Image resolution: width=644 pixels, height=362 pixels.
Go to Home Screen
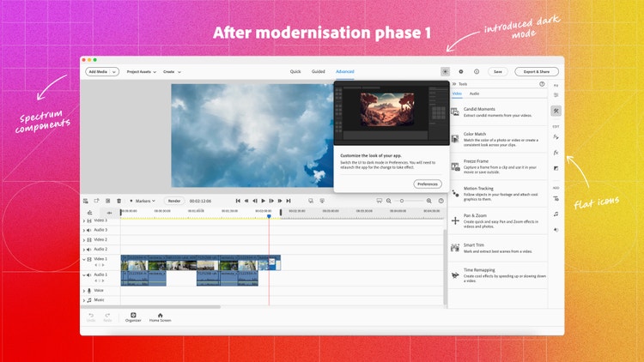pos(160,317)
